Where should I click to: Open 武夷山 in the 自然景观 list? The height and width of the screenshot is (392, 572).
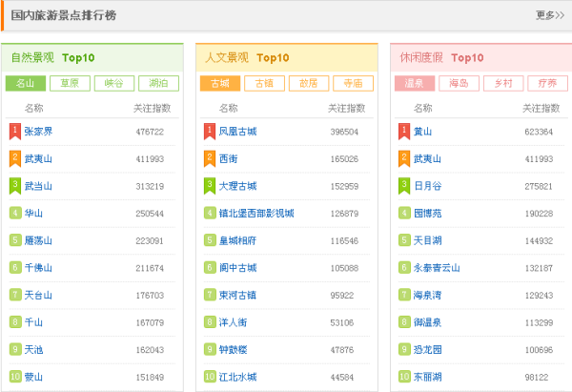[x=38, y=158]
